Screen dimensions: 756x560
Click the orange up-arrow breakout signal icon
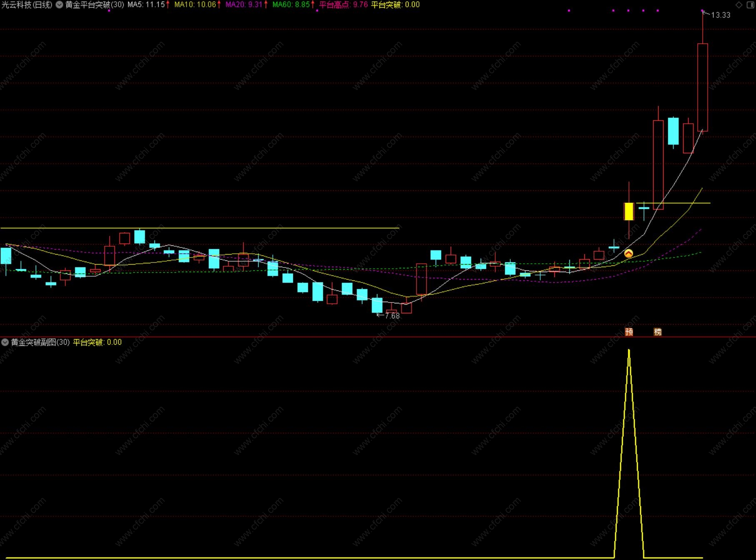click(629, 253)
